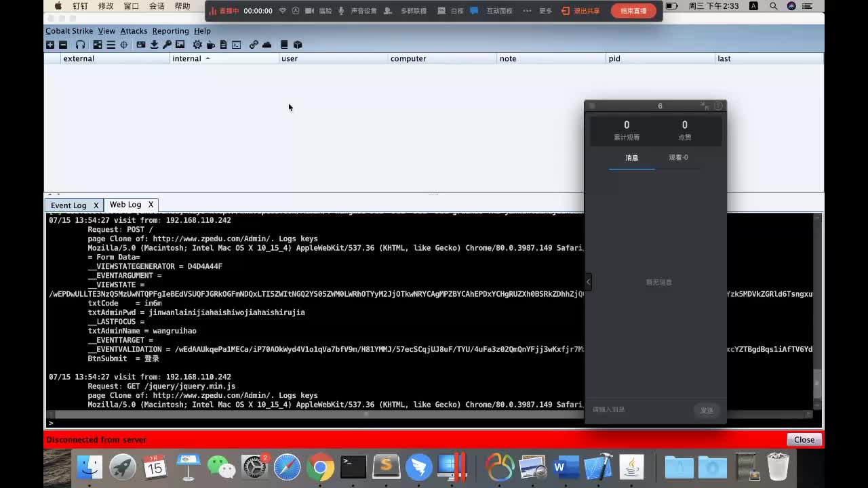Open Finder from the Dock

coord(90,467)
